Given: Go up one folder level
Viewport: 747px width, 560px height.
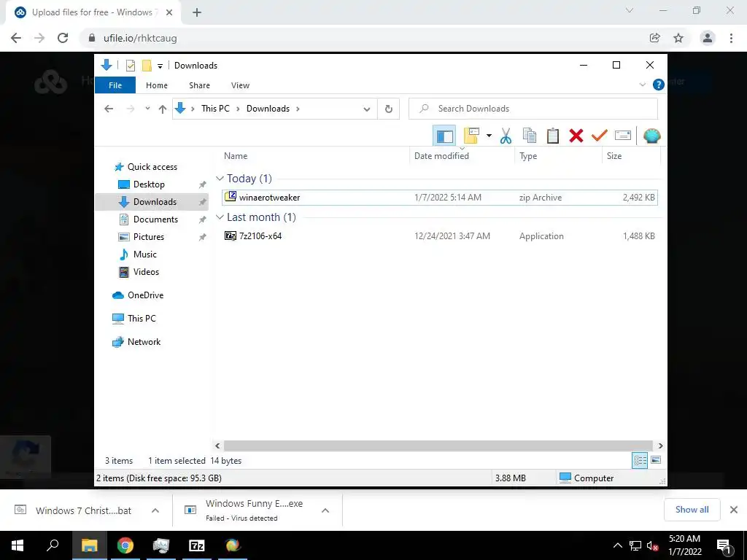Looking at the screenshot, I should click(163, 109).
